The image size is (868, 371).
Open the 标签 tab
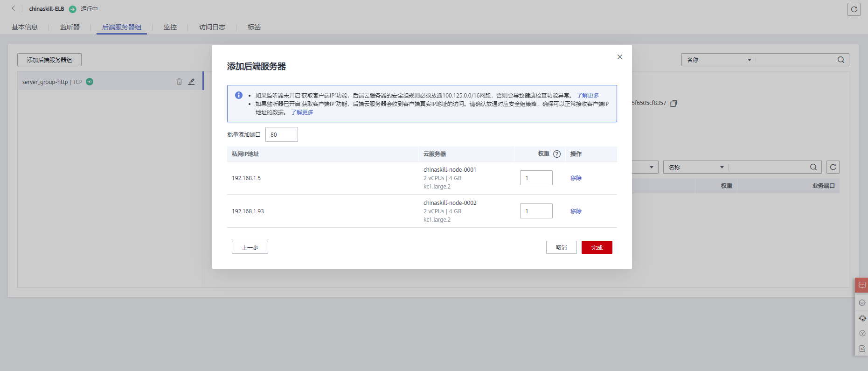tap(254, 27)
